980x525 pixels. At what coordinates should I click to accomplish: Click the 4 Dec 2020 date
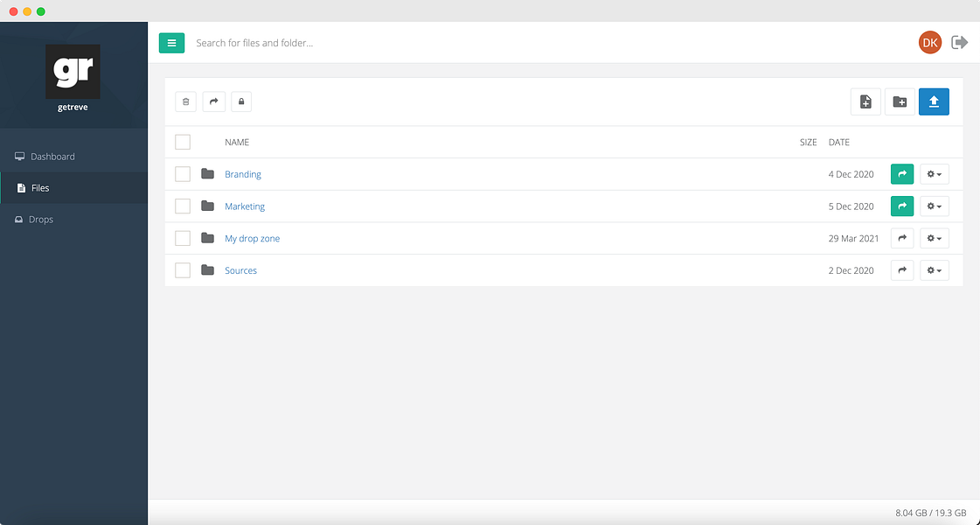(x=851, y=175)
